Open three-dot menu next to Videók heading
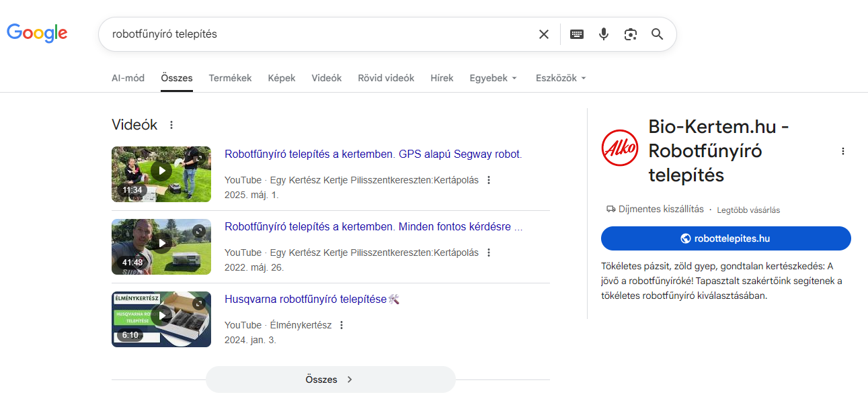This screenshot has width=868, height=409. click(171, 125)
